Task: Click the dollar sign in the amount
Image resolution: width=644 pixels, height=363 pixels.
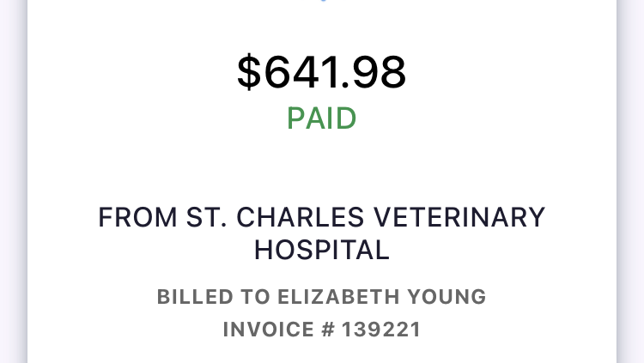Action: [x=249, y=74]
